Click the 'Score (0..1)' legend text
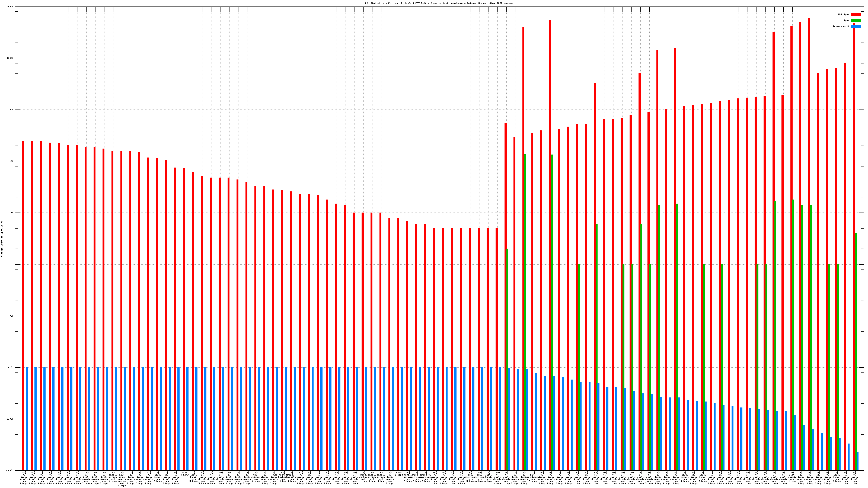 pos(841,26)
